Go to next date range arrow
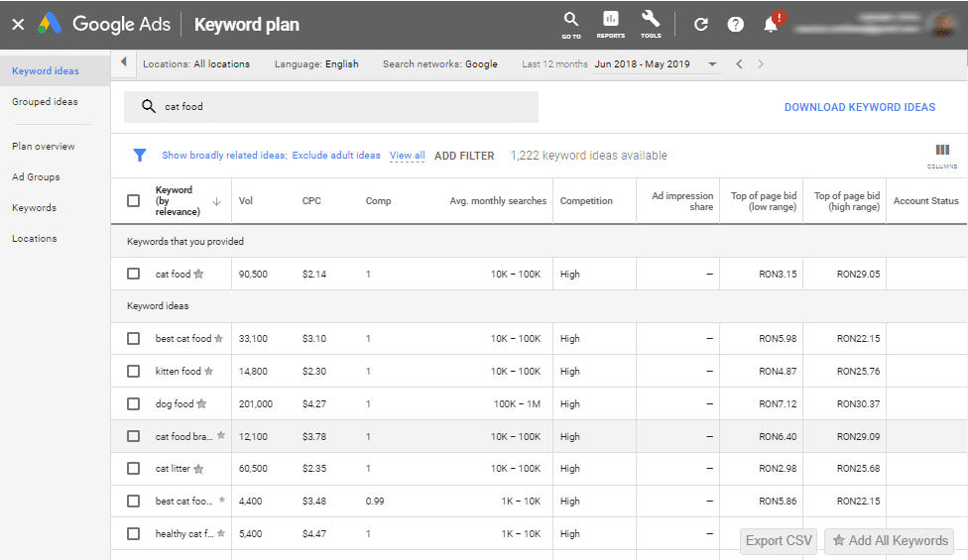This screenshot has height=560, width=968. (761, 64)
